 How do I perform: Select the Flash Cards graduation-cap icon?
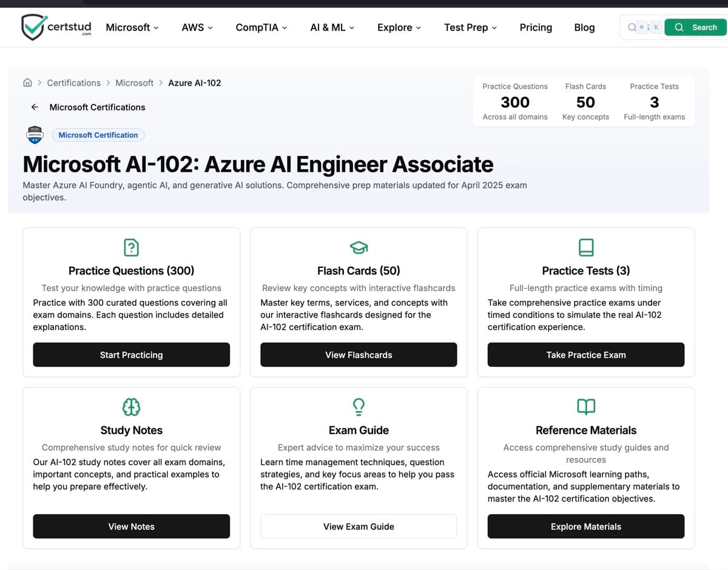click(x=358, y=247)
